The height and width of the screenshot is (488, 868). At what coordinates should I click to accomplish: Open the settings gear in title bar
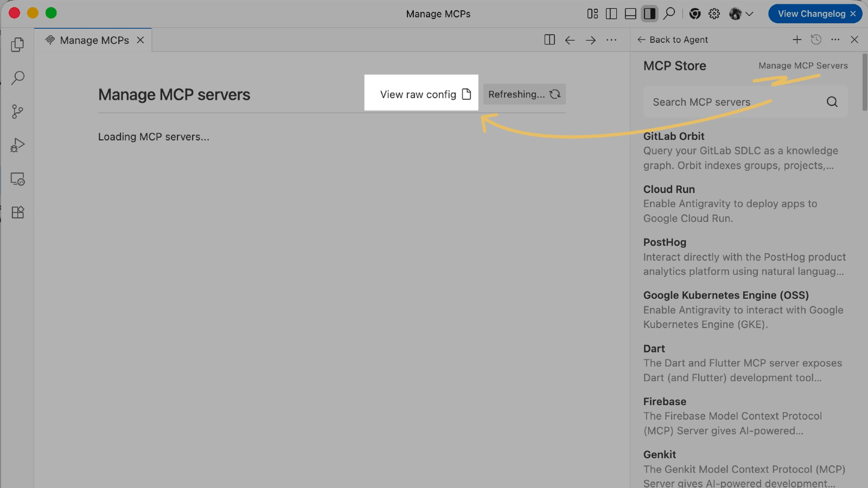coord(714,14)
